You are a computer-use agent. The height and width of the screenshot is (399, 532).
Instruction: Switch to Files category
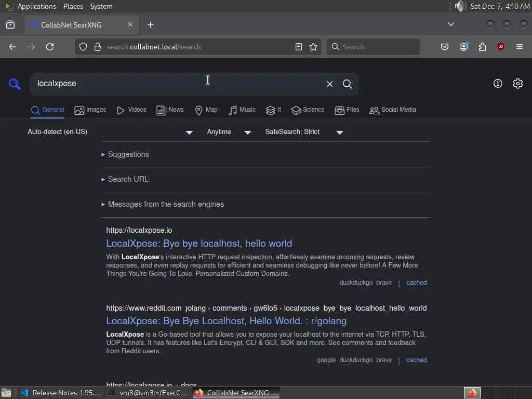tap(347, 110)
